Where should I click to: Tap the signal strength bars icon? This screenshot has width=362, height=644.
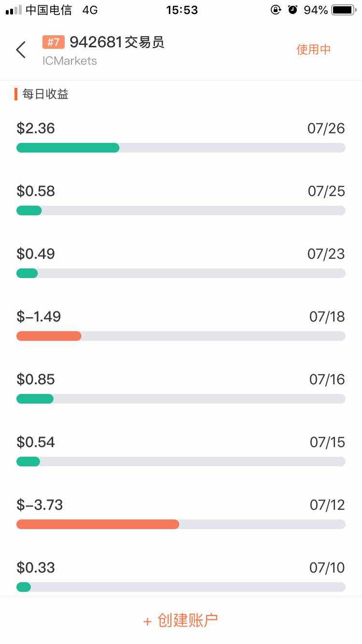pos(14,10)
